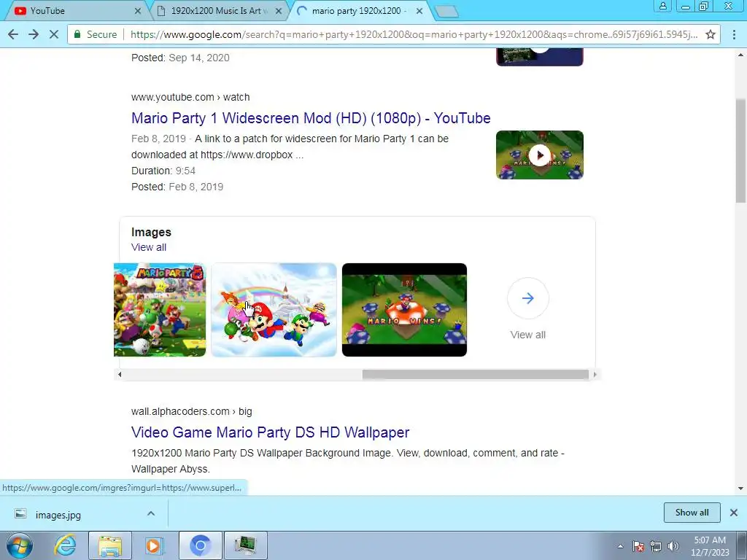747x560 pixels.
Task: Open the Mario Wins screenshot image
Action: 404,309
